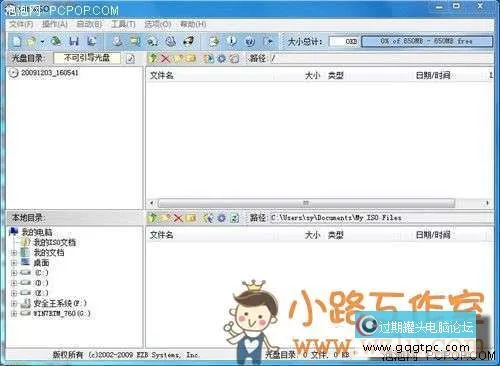Click icon left of gear in 光盘目录 toolbar

(209, 59)
